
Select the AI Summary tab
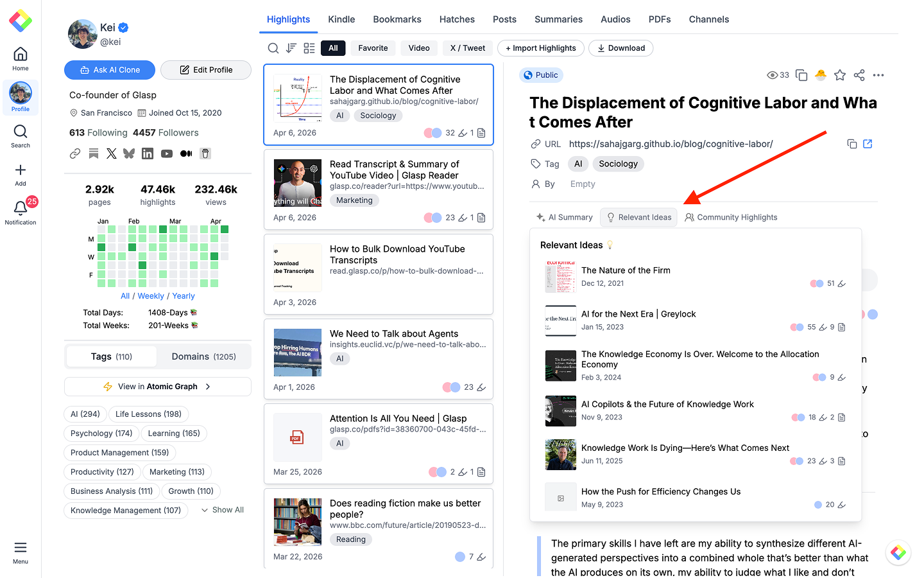[565, 217]
